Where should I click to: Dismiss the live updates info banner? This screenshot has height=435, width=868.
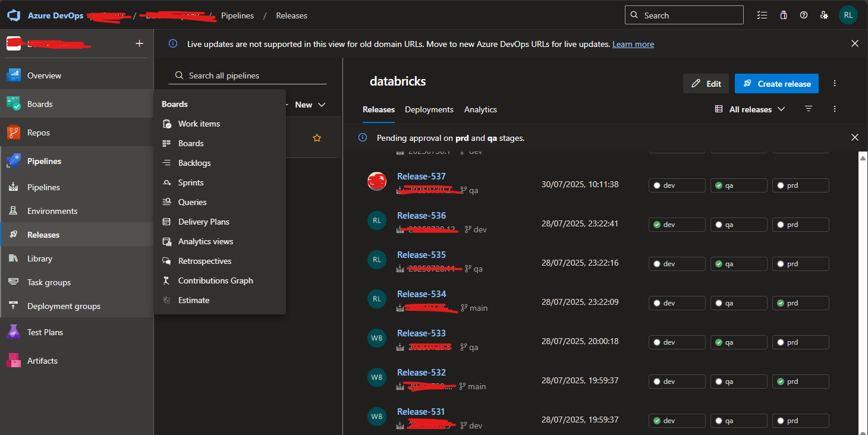coord(855,44)
